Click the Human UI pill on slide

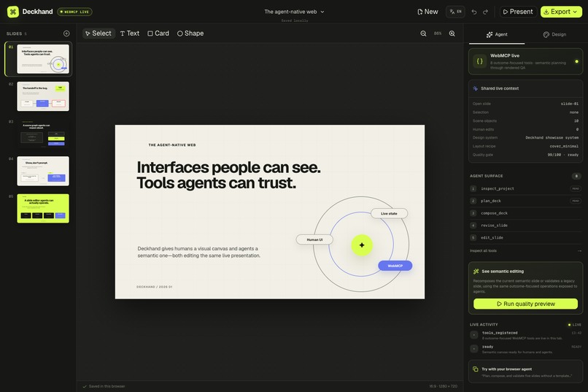tap(314, 239)
